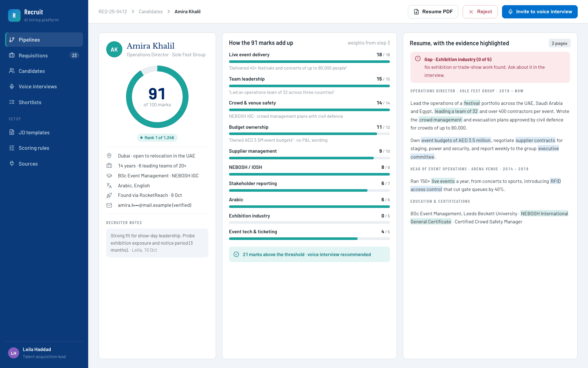The width and height of the screenshot is (588, 368).
Task: Click the Voice interviews microphone icon
Action: coord(12,86)
